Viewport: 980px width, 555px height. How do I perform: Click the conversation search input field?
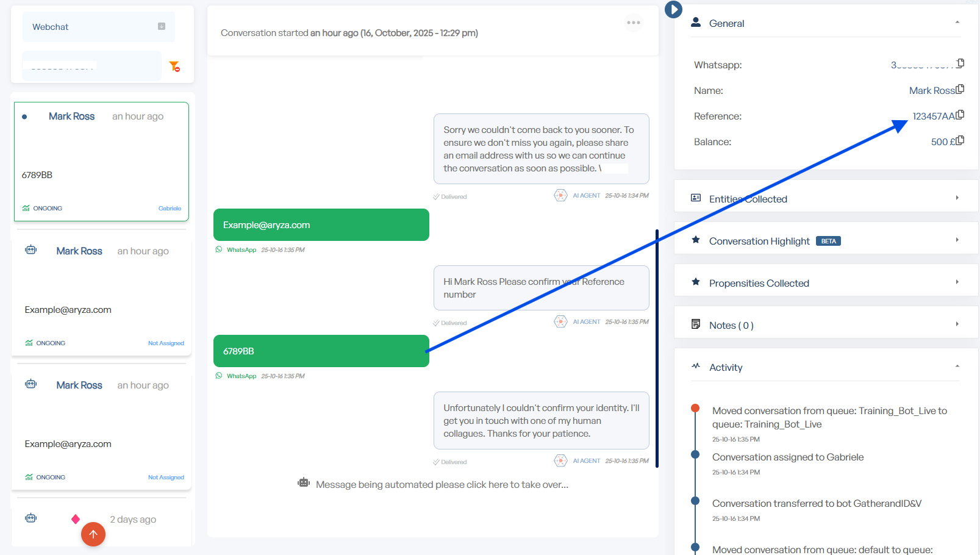(x=91, y=66)
